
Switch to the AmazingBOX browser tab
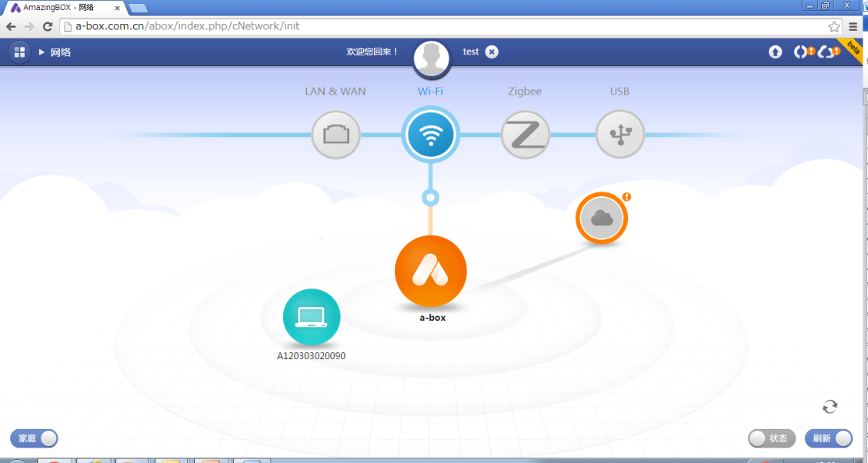click(62, 7)
